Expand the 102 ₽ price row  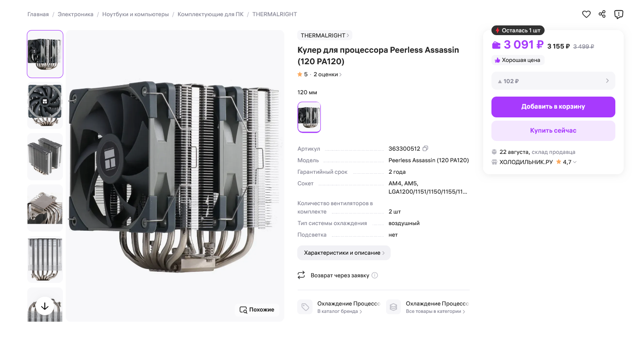pos(553,81)
